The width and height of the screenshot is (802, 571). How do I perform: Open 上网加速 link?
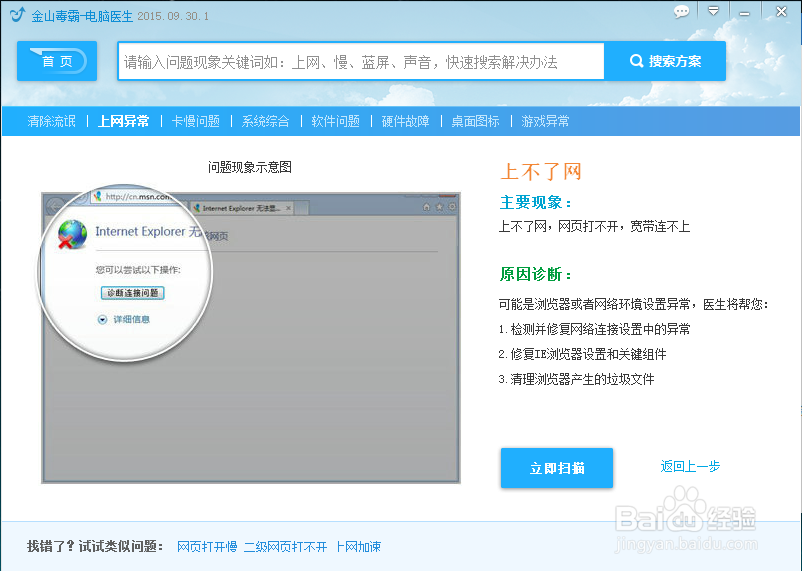click(x=359, y=546)
